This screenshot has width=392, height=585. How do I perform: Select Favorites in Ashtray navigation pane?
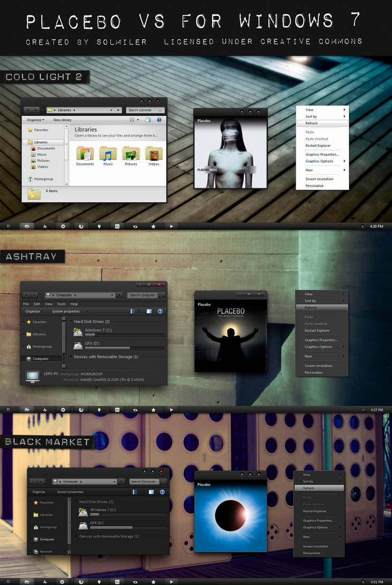tap(36, 322)
